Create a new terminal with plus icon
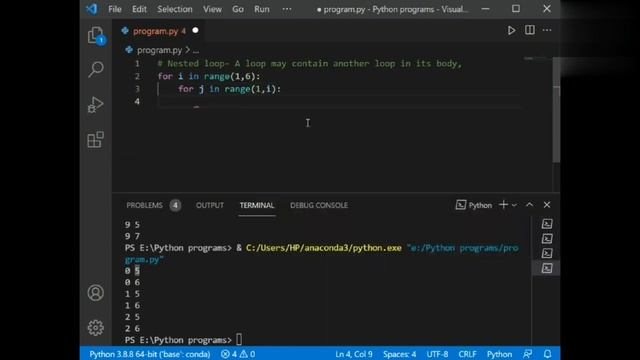Viewport: 640px width, 360px height. pos(503,205)
